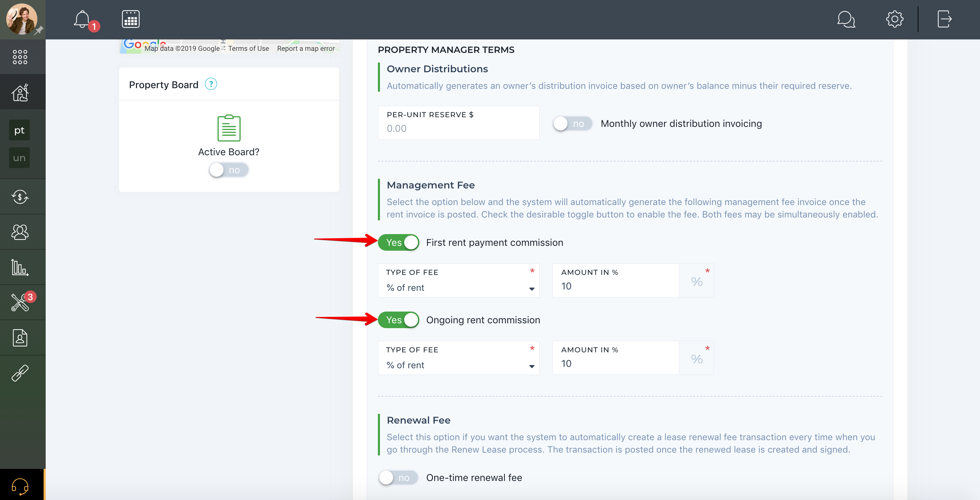
Task: Click 'PROPERTY MANAGER TERMS' title
Action: coord(446,50)
